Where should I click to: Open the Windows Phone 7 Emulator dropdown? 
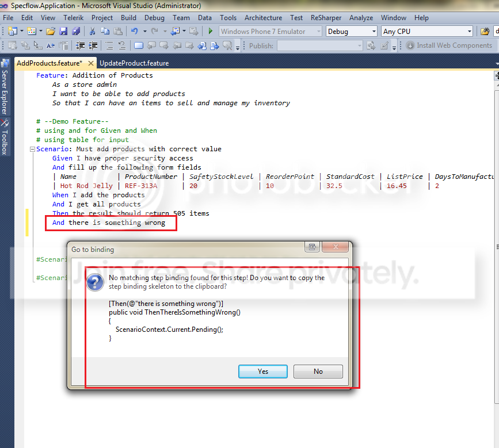pyautogui.click(x=271, y=32)
